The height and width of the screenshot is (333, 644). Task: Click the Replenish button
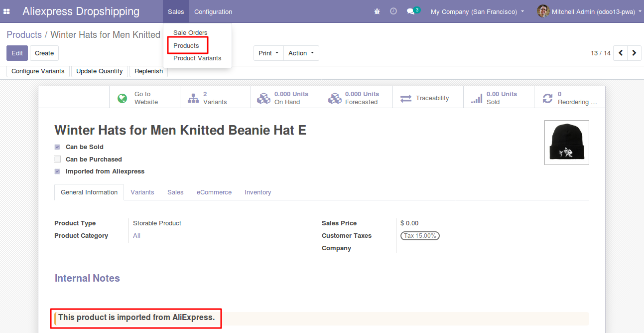pos(148,71)
